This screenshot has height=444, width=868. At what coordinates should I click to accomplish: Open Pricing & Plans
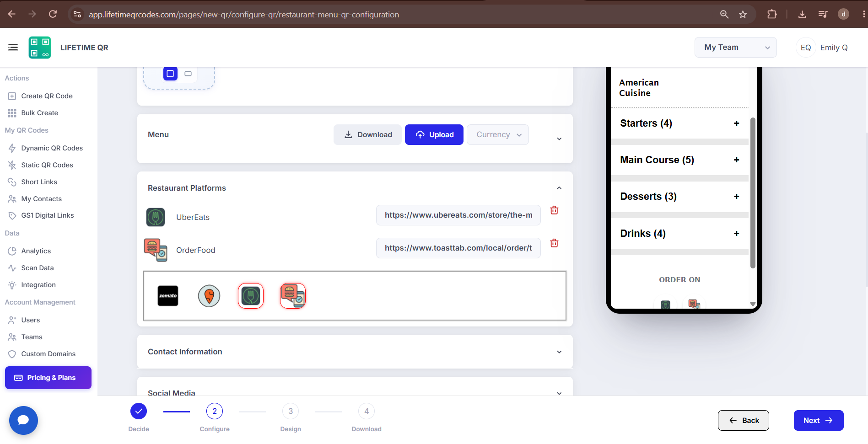[48, 378]
